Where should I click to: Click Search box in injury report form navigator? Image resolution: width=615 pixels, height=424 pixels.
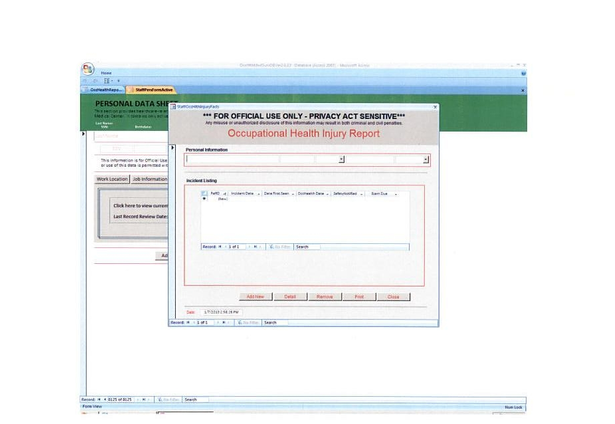coord(275,322)
